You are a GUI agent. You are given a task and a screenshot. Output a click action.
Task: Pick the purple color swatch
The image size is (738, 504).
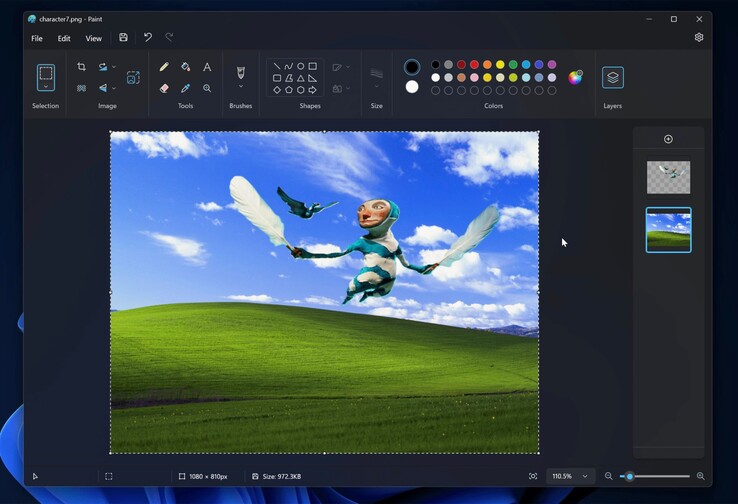[552, 64]
